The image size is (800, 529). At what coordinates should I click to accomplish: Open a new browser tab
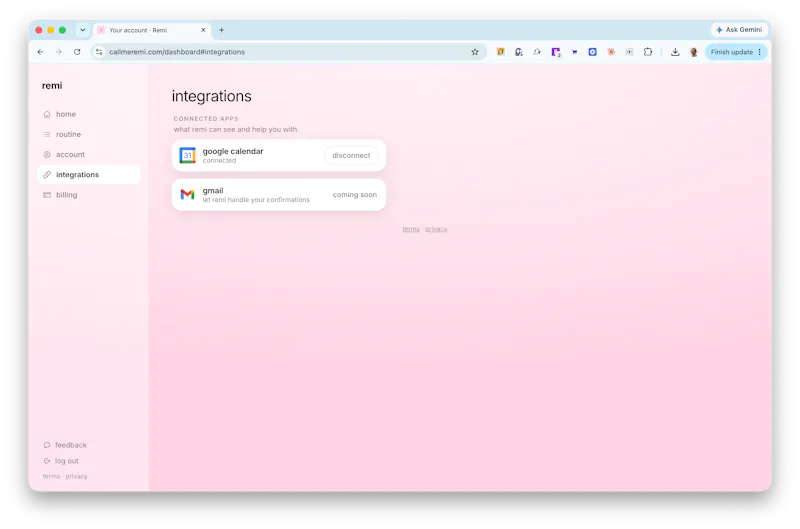click(221, 30)
